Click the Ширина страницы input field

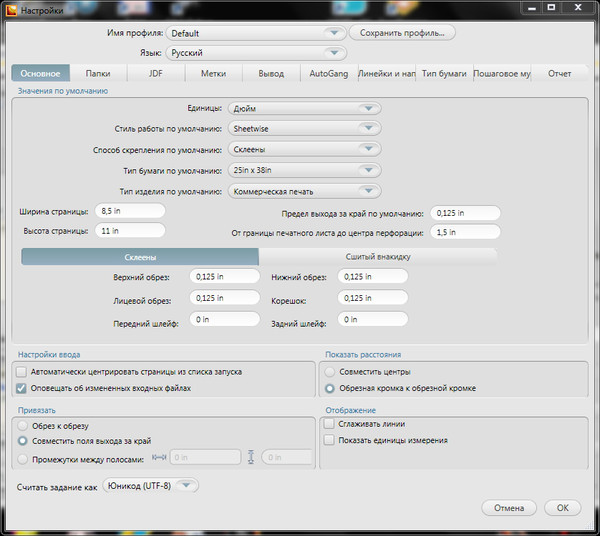pos(129,211)
